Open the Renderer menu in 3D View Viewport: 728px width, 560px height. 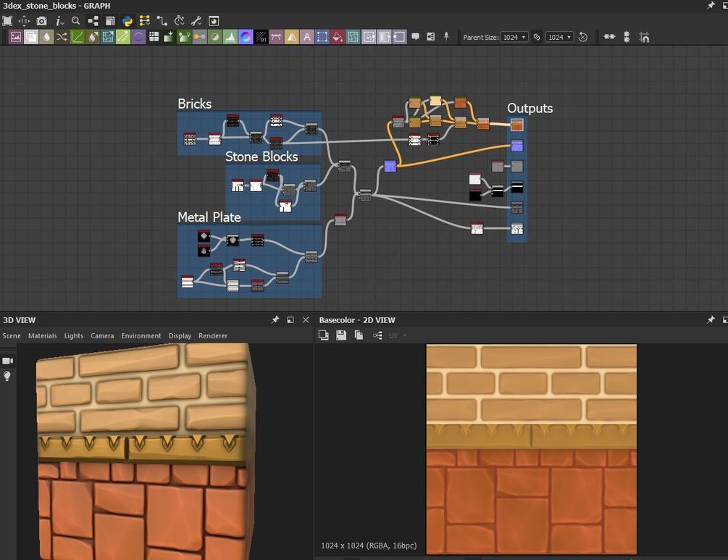click(x=213, y=335)
